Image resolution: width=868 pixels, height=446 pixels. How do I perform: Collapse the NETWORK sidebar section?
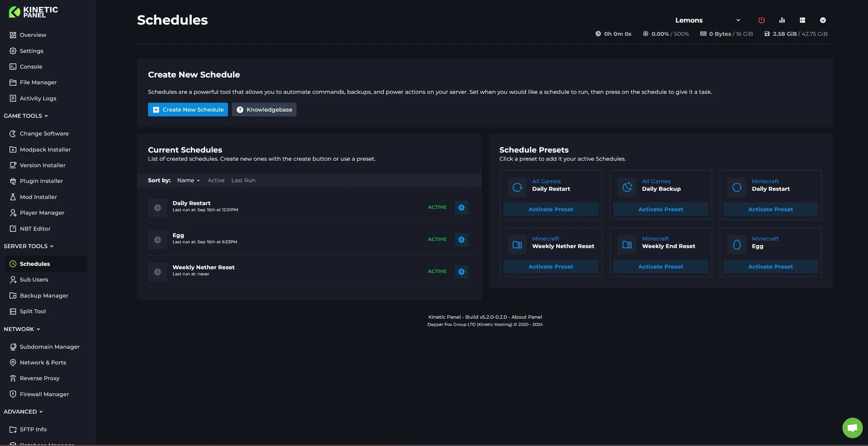tap(22, 329)
